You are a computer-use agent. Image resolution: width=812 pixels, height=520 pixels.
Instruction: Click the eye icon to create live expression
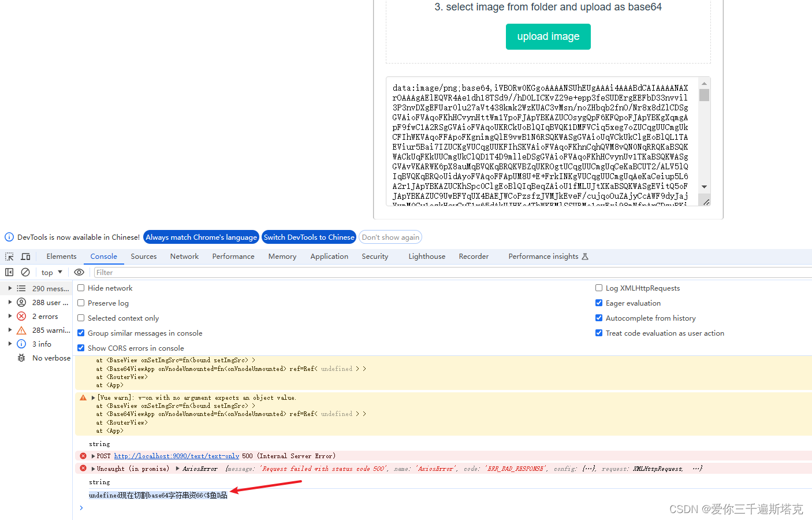coord(79,272)
